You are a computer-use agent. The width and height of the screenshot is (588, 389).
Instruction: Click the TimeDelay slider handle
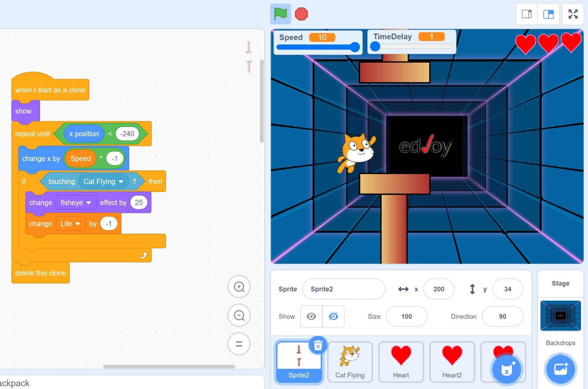click(x=375, y=46)
